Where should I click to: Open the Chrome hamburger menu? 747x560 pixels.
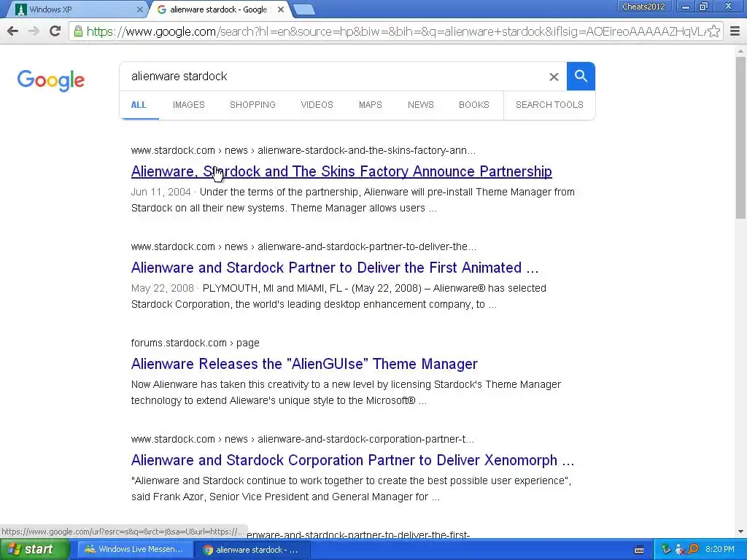point(735,31)
